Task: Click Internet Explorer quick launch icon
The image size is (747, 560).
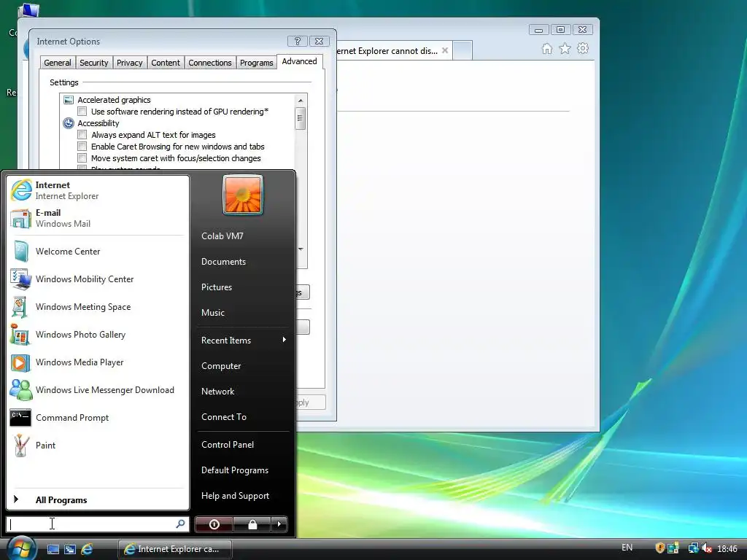Action: [87, 549]
